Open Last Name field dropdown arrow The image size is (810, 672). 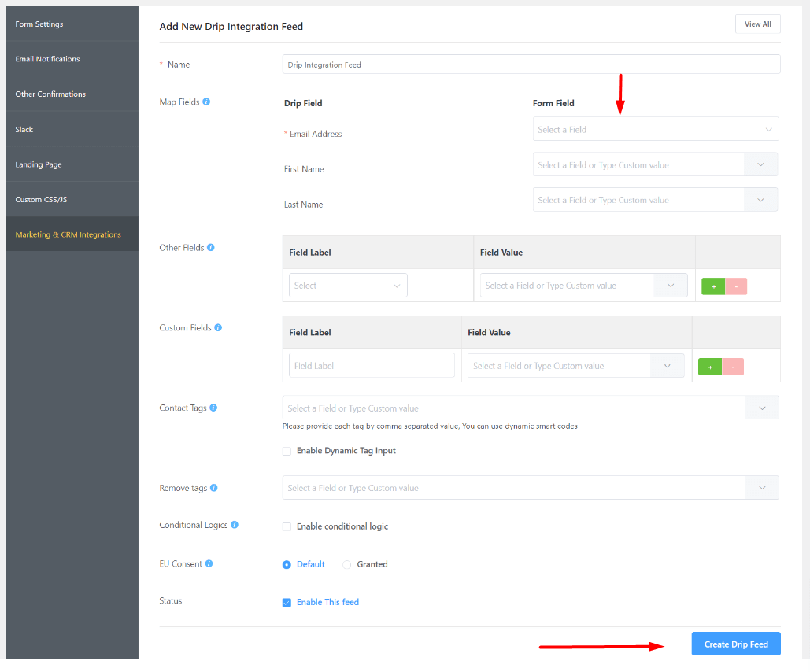[760, 200]
